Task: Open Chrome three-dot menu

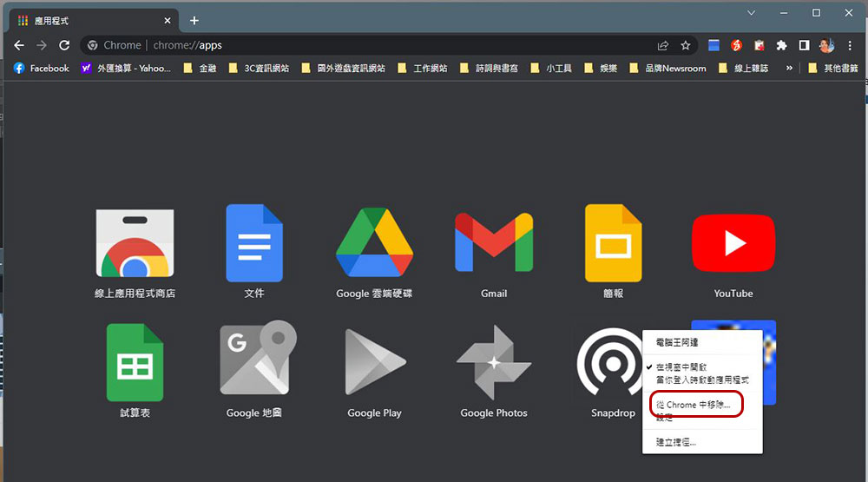Action: click(850, 45)
